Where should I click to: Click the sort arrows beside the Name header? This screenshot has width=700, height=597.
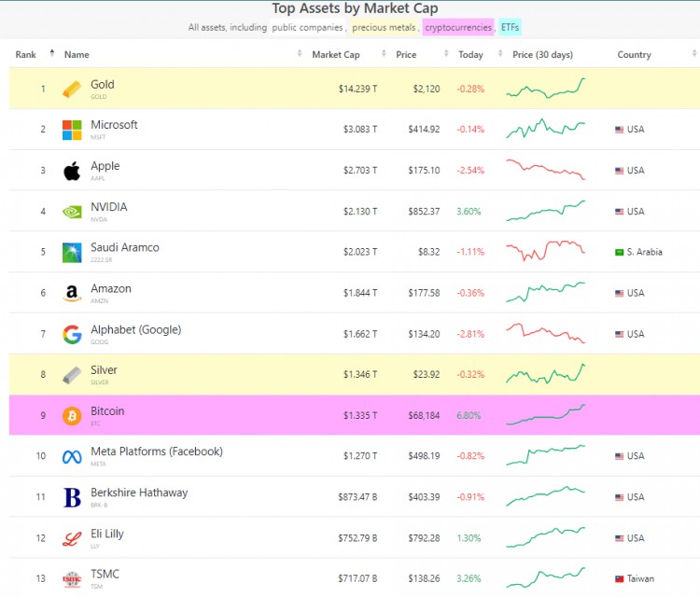pyautogui.click(x=300, y=53)
